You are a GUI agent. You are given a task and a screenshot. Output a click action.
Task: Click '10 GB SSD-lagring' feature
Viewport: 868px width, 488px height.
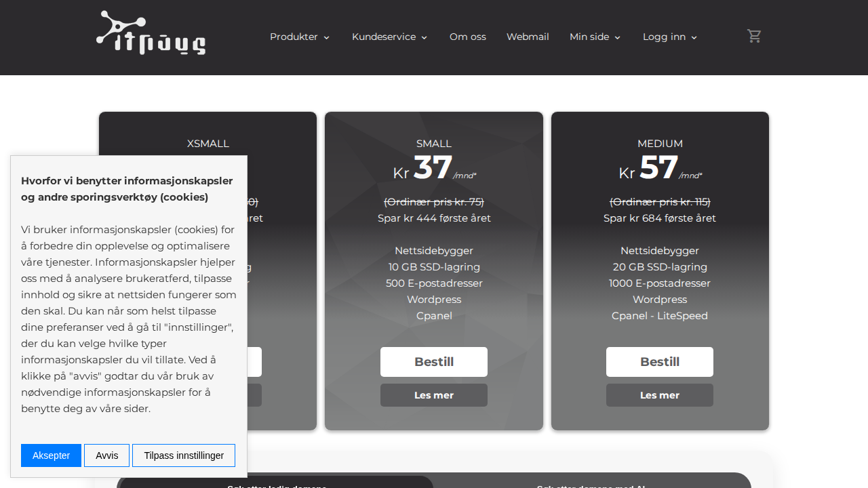click(434, 267)
